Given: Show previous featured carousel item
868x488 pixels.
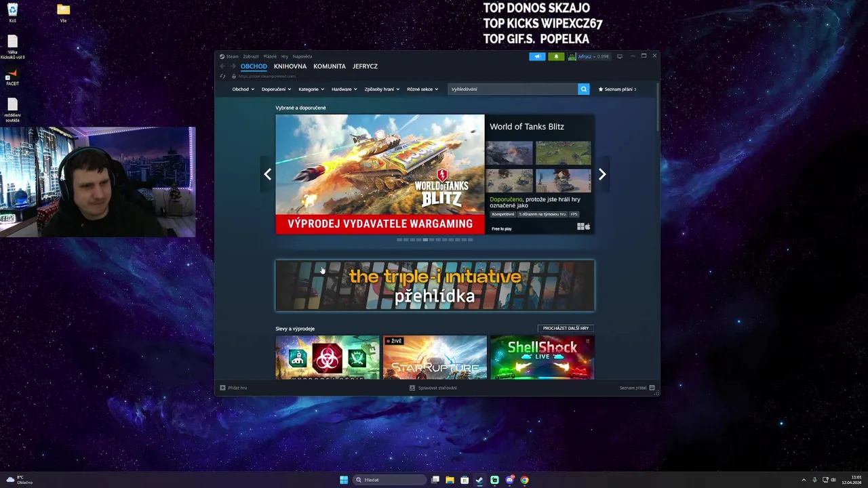Looking at the screenshot, I should click(x=267, y=175).
